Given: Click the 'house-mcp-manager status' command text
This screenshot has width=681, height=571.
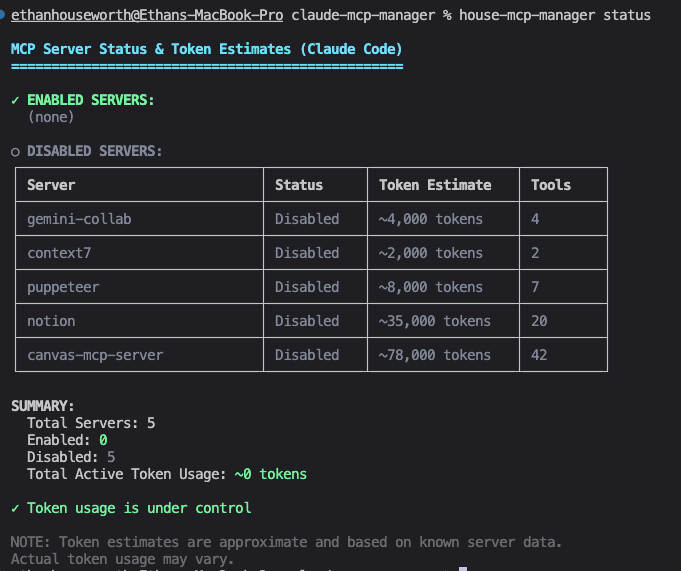Looking at the screenshot, I should click(x=555, y=15).
